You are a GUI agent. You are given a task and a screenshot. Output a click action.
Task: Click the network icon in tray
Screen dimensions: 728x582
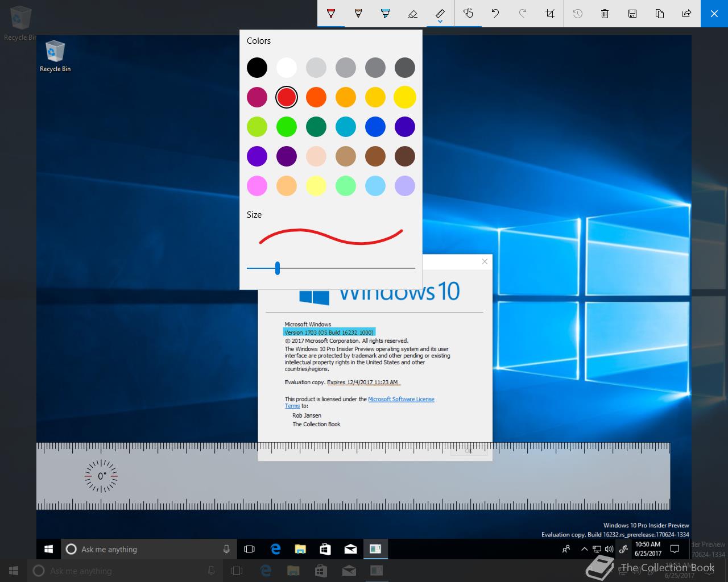click(597, 549)
